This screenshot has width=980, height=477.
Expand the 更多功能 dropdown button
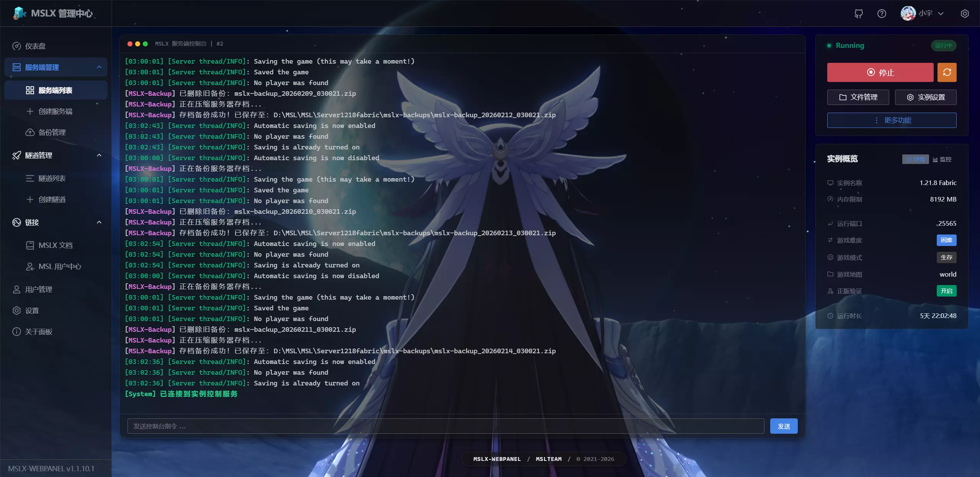click(892, 120)
